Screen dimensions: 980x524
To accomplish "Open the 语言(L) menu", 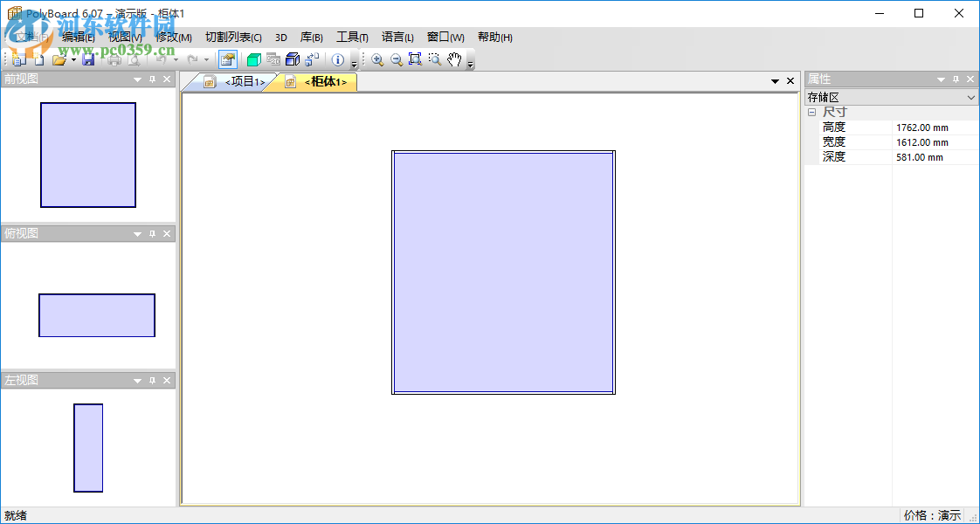I will tap(397, 37).
